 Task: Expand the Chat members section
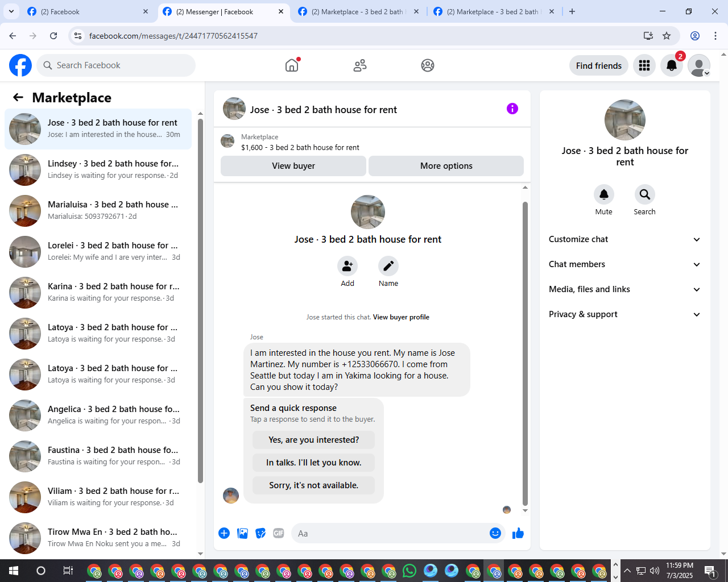coord(624,264)
